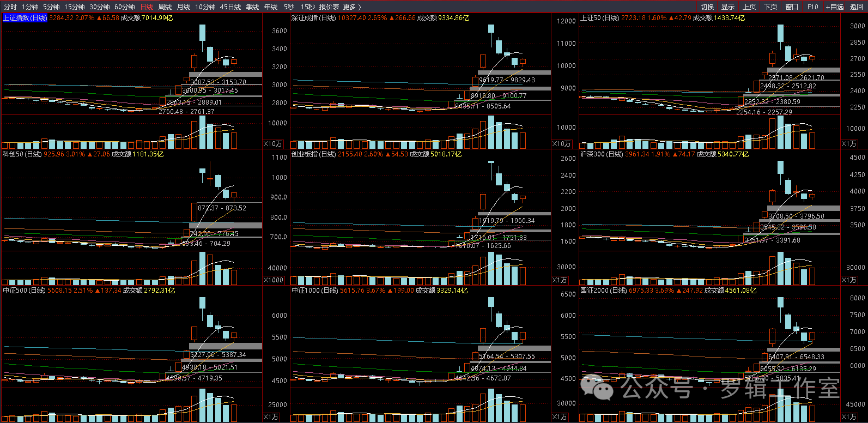The image size is (868, 423).
Task: Click 中证500 turnover value 2792.31亿
Action: point(160,291)
